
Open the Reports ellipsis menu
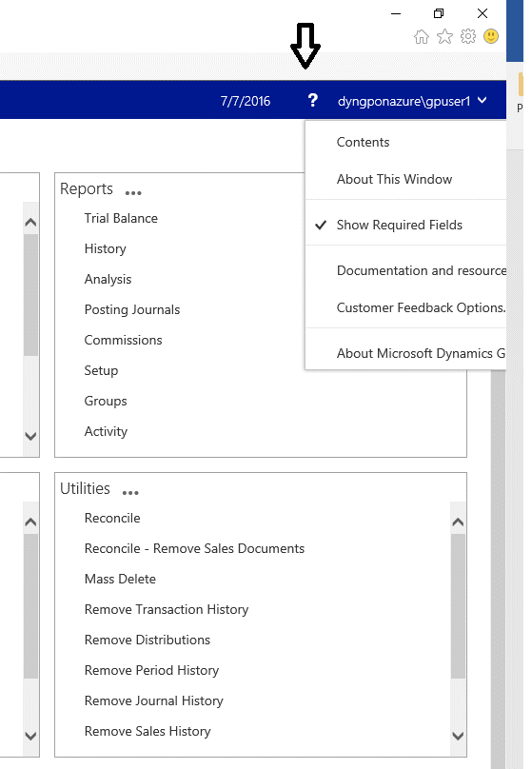133,193
